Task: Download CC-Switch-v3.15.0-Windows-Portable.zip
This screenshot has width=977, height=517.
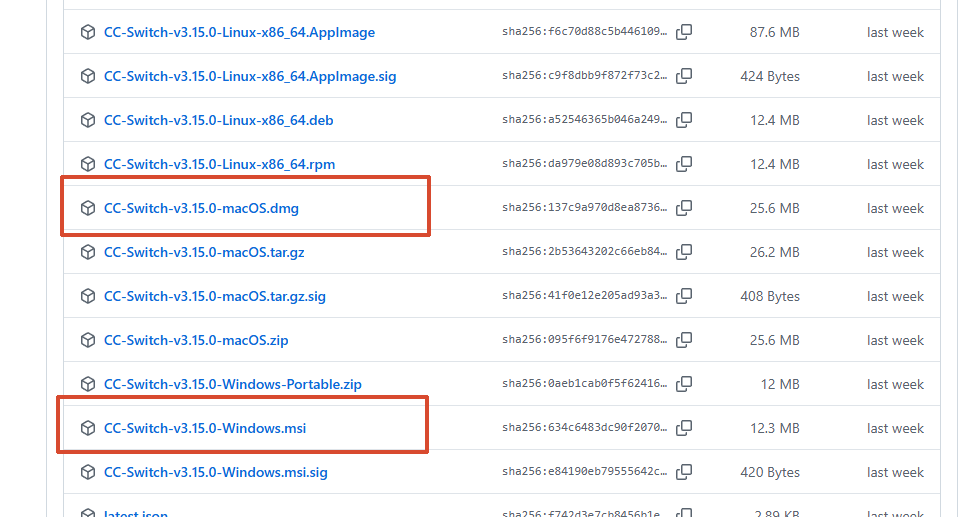Action: (x=232, y=384)
